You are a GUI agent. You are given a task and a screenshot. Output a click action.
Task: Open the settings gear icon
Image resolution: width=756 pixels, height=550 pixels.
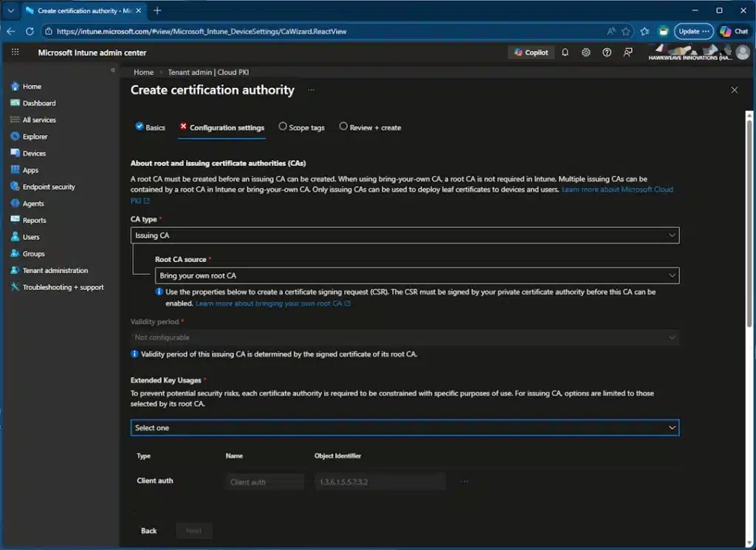(x=585, y=52)
